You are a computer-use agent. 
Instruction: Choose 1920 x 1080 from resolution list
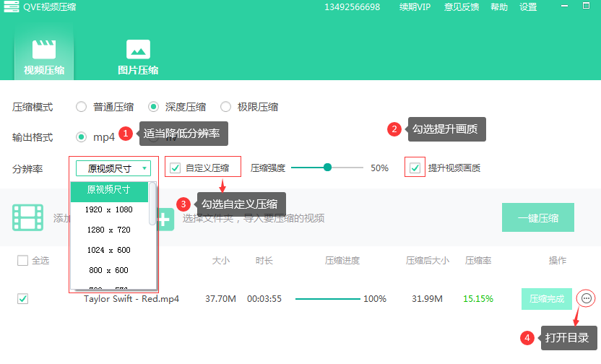tap(108, 209)
